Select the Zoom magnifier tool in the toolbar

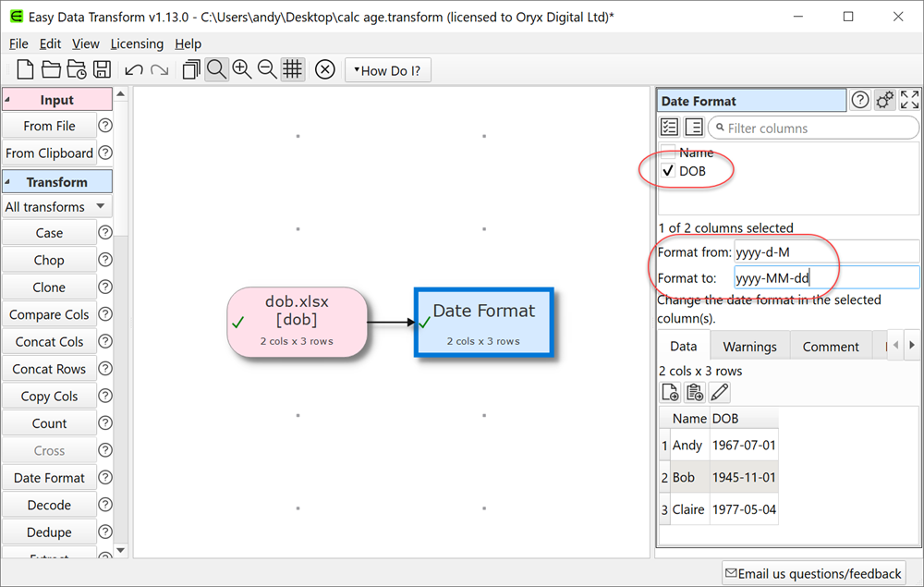tap(216, 69)
